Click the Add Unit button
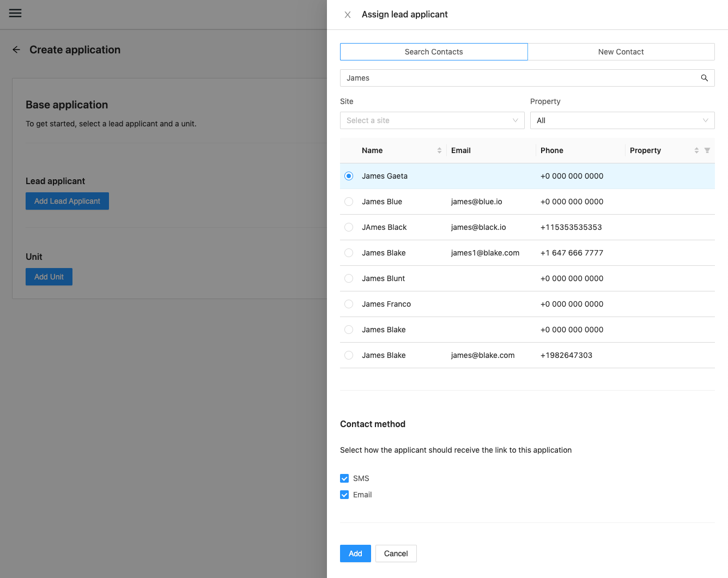 click(x=49, y=277)
